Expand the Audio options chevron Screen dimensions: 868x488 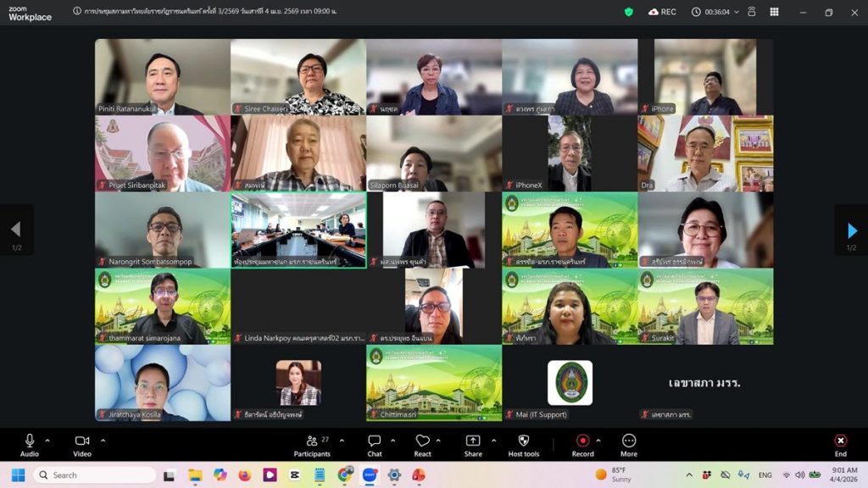[47, 440]
